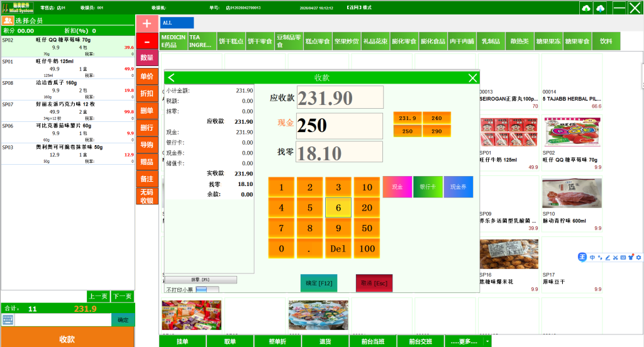Viewport: 644px width, 347px height.
Task: Toggle the 不打印小票 switch
Action: coord(207,290)
